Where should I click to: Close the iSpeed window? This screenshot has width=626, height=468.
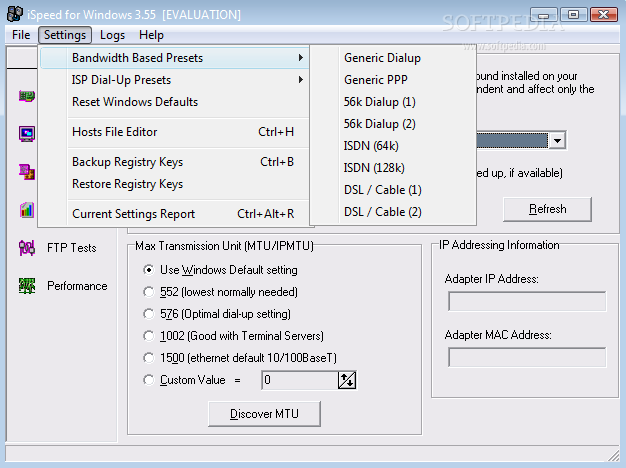tap(604, 15)
